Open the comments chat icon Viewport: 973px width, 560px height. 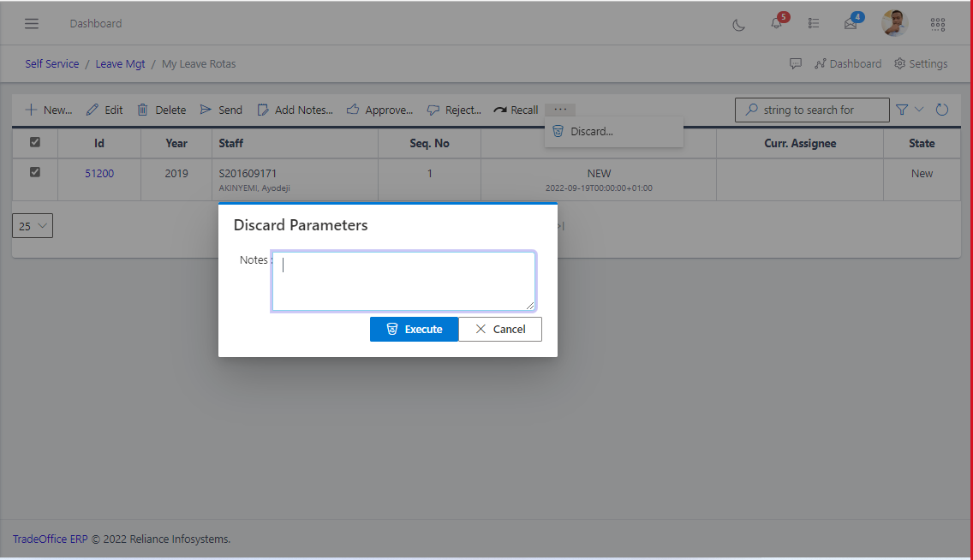click(x=796, y=63)
